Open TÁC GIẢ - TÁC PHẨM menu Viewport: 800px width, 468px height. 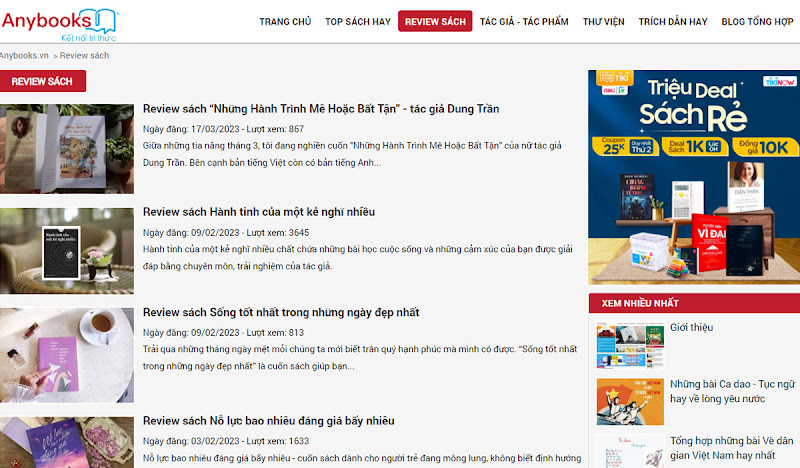click(524, 21)
